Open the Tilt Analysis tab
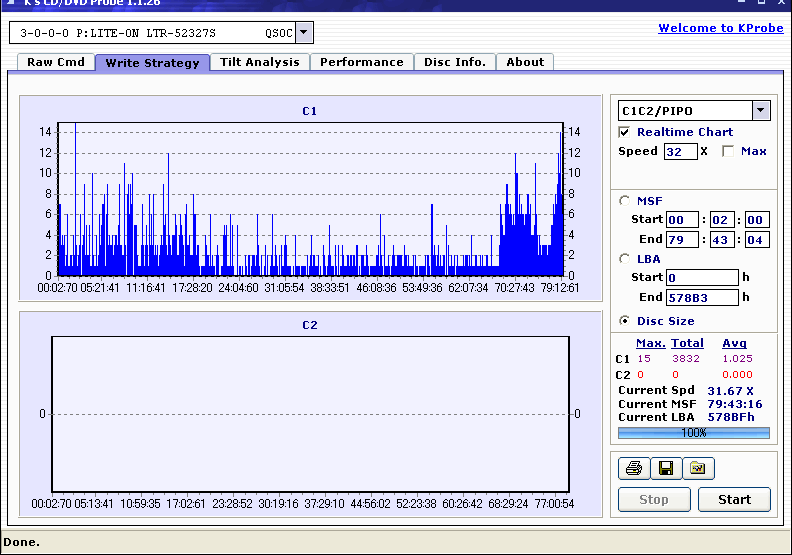Viewport: 792px width, 555px height. coord(259,62)
